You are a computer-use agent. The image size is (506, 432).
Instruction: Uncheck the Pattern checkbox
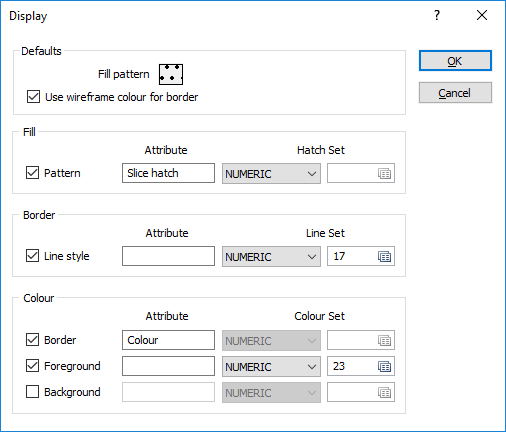pos(32,173)
